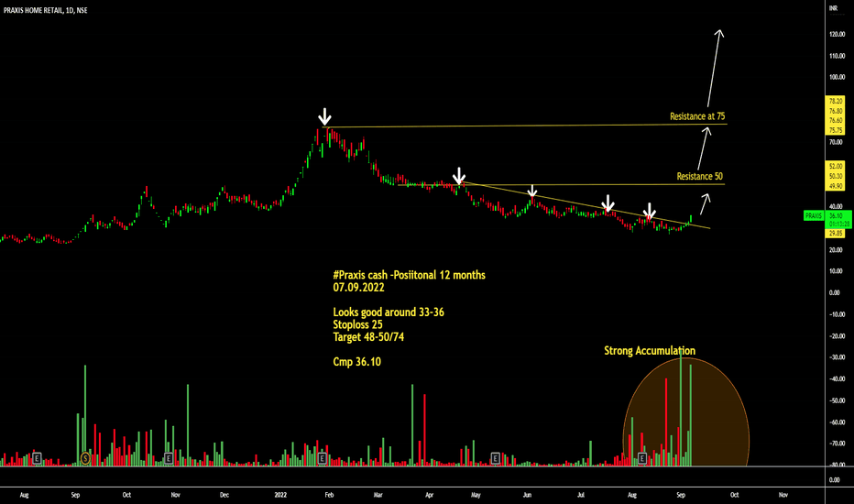This screenshot has height=504, width=854.
Task: Click the Mar label on time axis
Action: (378, 495)
